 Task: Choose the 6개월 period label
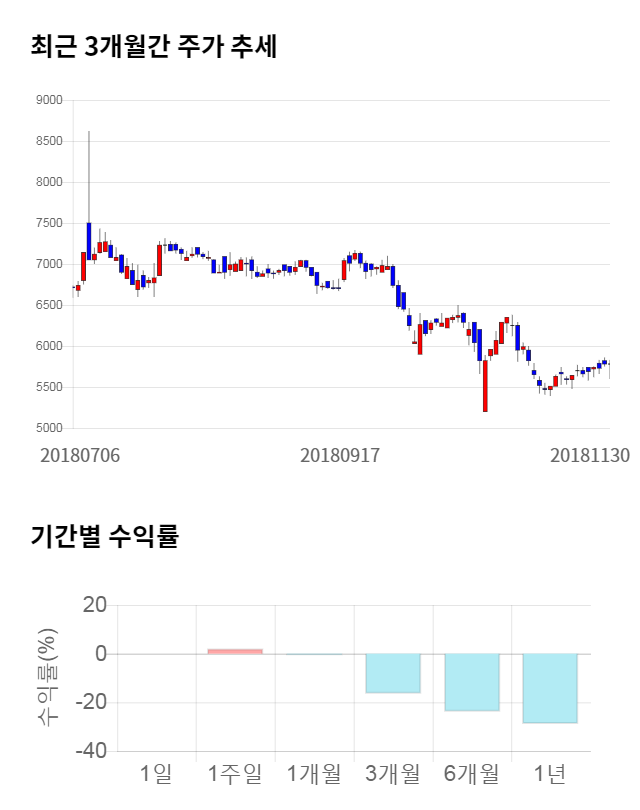pyautogui.click(x=472, y=773)
